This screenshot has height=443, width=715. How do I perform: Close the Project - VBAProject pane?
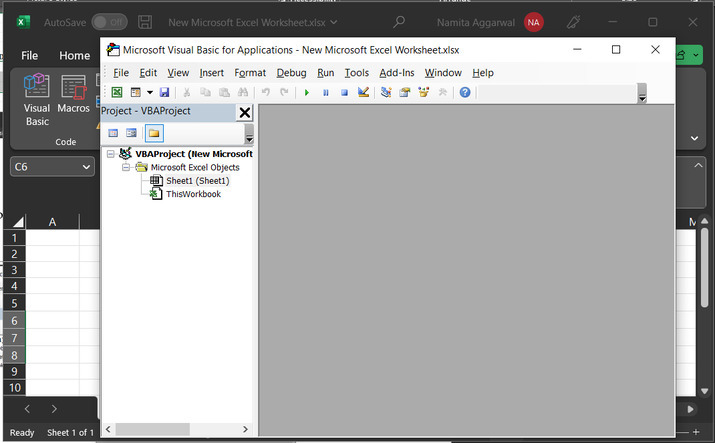pos(245,112)
